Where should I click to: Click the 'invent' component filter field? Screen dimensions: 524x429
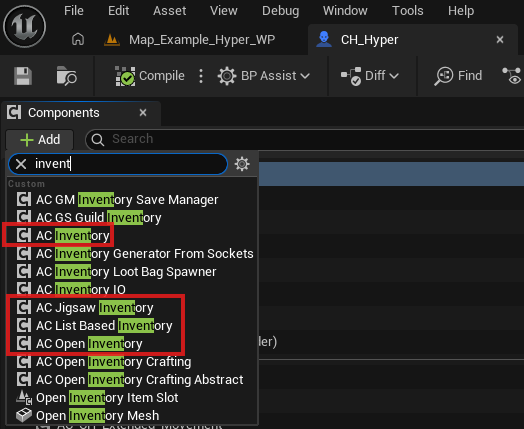pos(118,164)
